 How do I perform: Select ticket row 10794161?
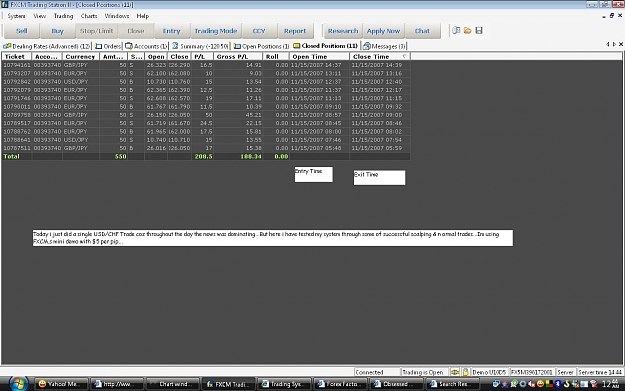pyautogui.click(x=206, y=65)
